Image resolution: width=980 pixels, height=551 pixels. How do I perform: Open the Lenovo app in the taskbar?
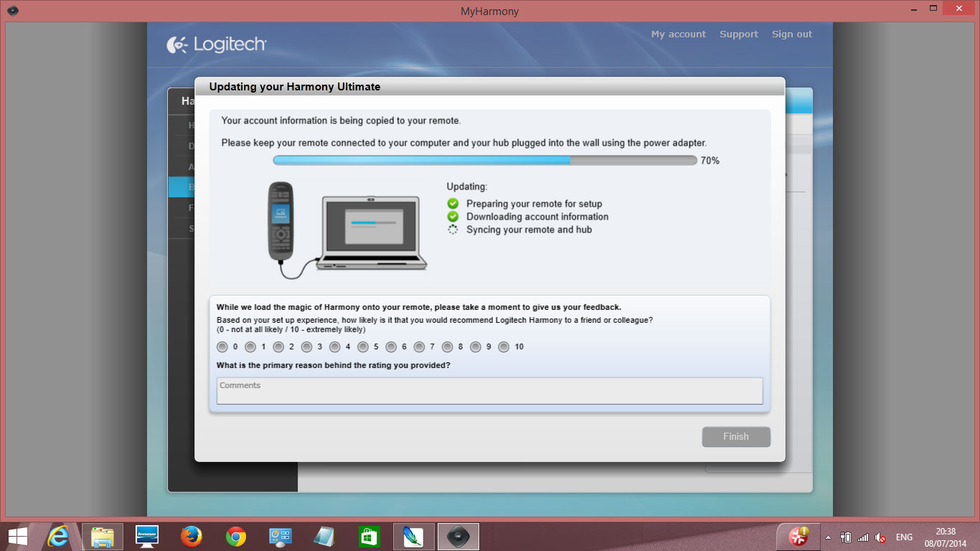point(147,537)
